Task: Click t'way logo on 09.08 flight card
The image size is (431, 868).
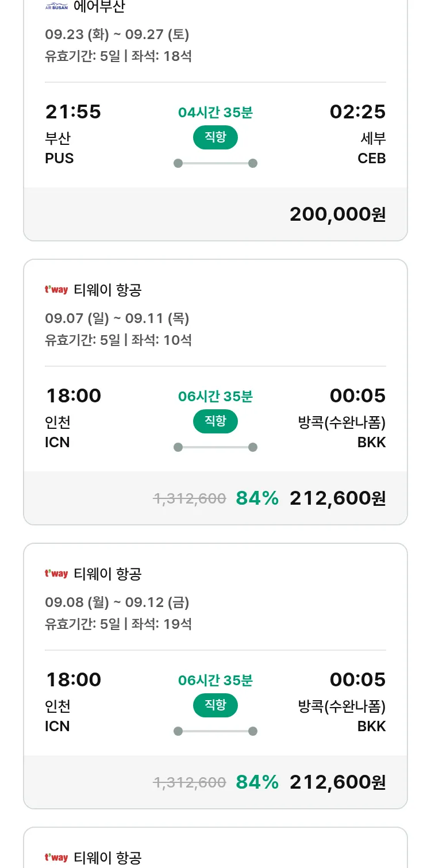Action: click(x=56, y=574)
